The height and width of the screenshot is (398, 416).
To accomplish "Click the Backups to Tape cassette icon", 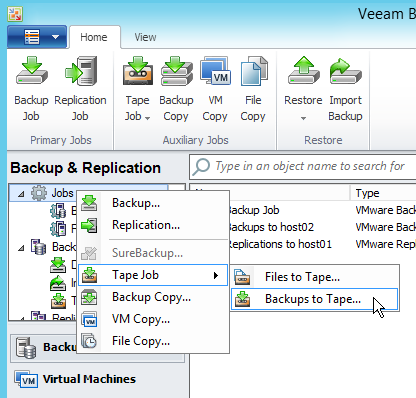I will [x=242, y=299].
